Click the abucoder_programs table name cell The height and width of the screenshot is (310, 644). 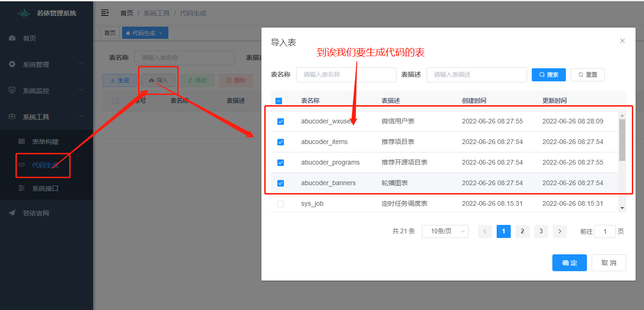click(x=331, y=163)
